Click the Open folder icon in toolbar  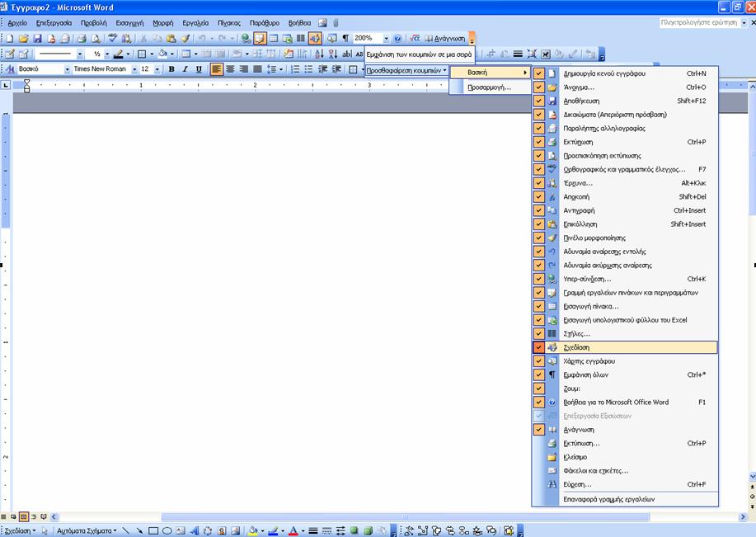coord(23,38)
